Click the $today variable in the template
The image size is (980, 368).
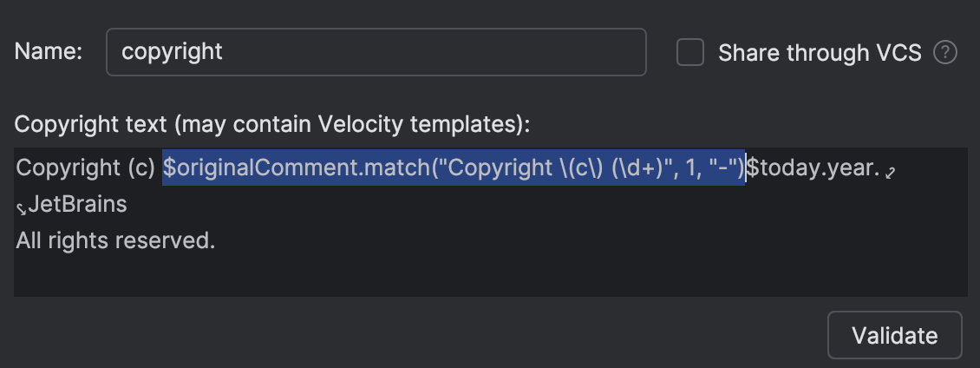tap(781, 168)
